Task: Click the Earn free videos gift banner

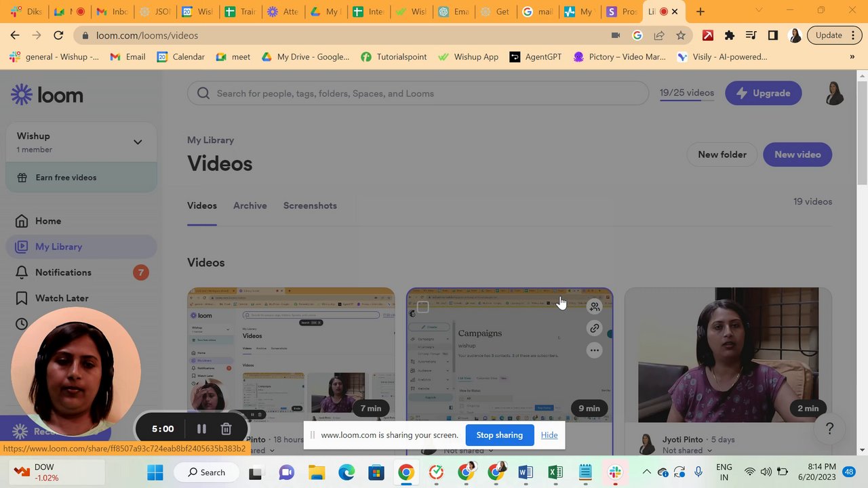Action: 81,178
